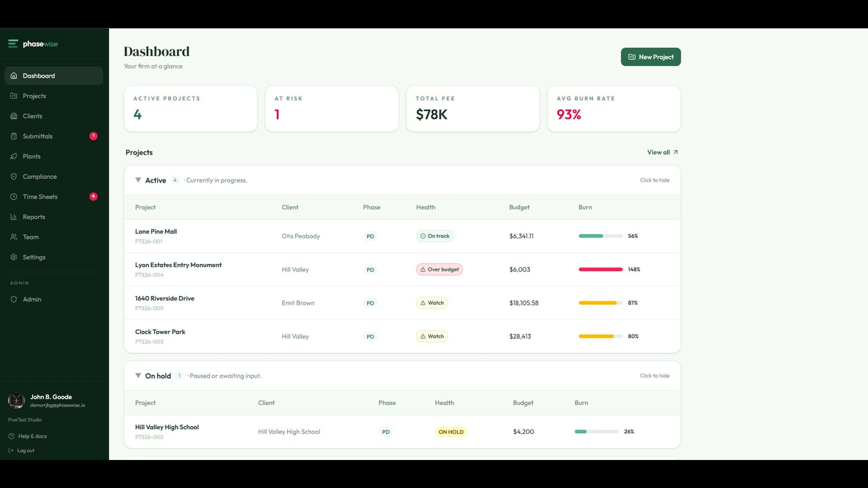
Task: Open Help & docs
Action: coord(28,436)
